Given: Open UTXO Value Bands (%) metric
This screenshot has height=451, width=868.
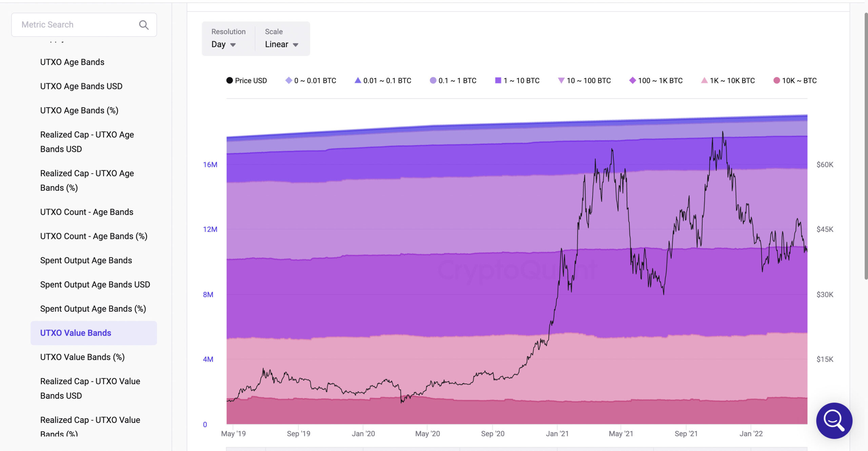Looking at the screenshot, I should click(82, 357).
